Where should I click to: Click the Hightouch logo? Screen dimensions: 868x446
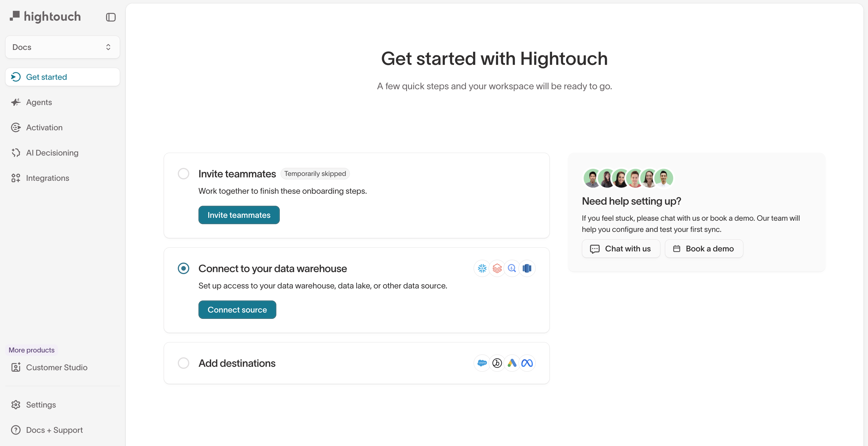45,16
